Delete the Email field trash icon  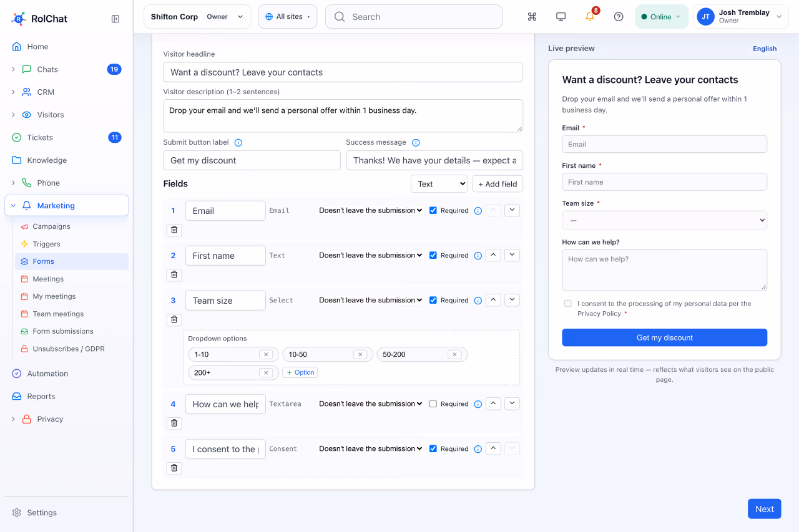[174, 230]
